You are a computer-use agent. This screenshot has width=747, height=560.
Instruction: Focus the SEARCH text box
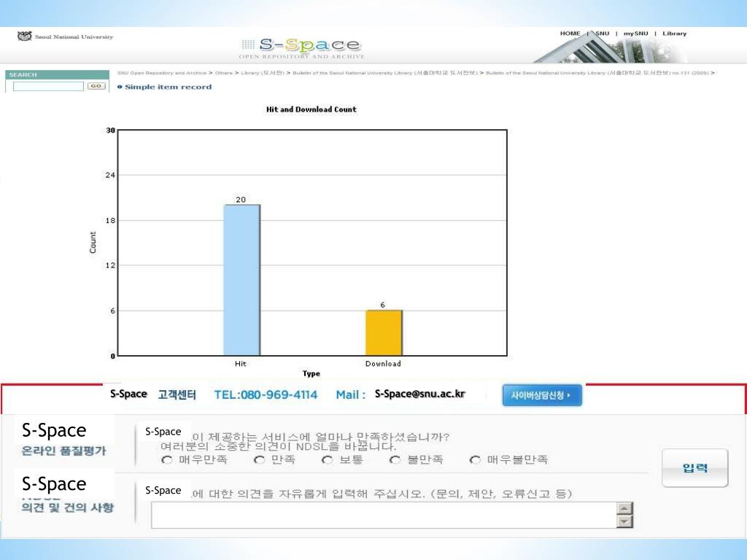pos(48,86)
